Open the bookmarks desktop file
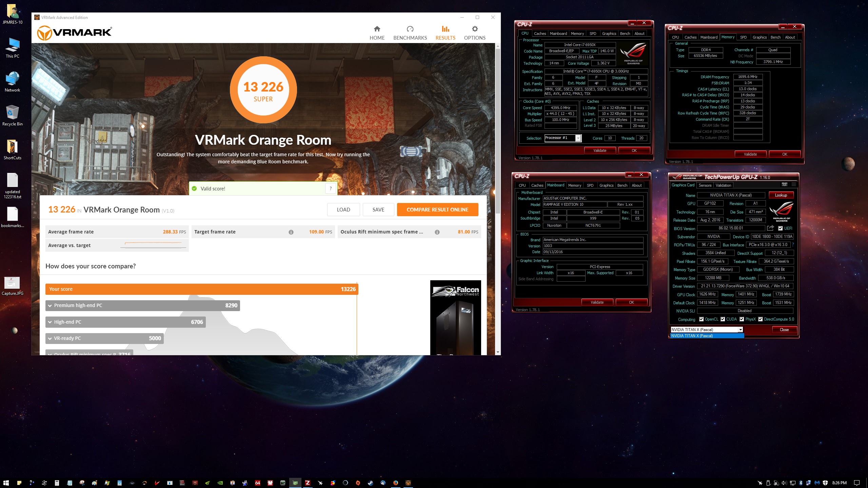 point(13,218)
